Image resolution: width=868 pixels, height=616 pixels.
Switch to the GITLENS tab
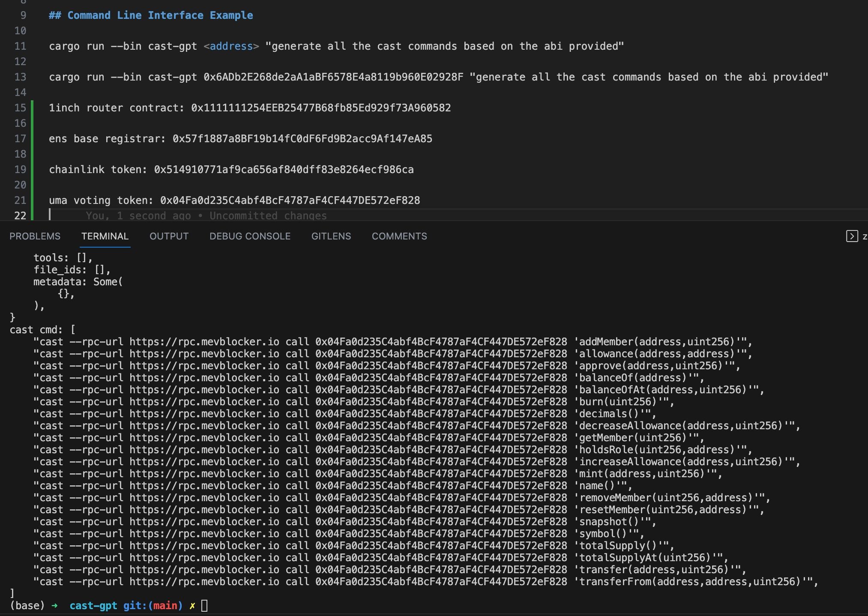pyautogui.click(x=331, y=236)
